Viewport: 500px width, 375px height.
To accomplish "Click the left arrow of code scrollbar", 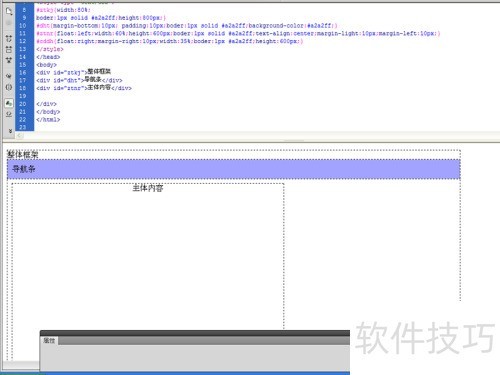I will coord(19,135).
